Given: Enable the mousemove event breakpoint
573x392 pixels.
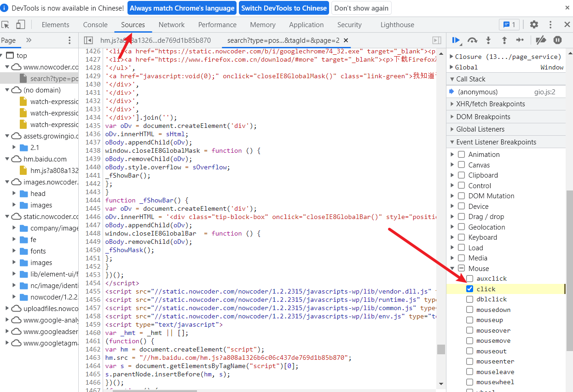Looking at the screenshot, I should [469, 340].
